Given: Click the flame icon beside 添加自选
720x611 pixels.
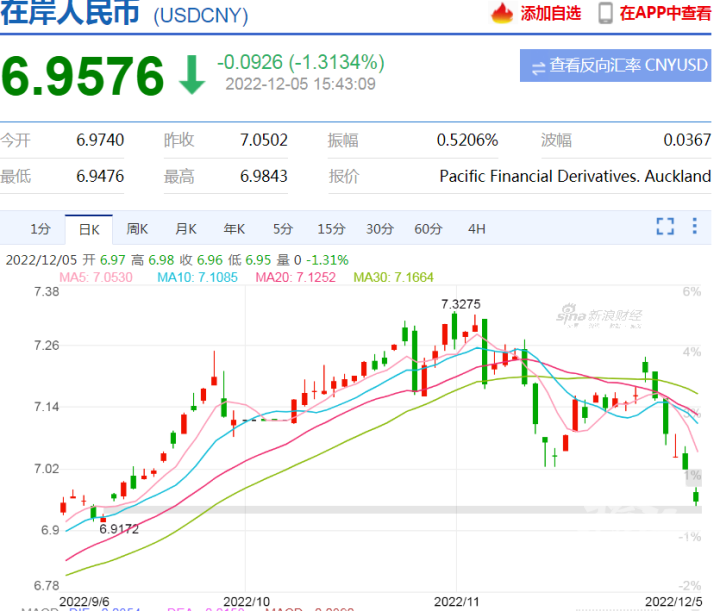Looking at the screenshot, I should click(501, 14).
